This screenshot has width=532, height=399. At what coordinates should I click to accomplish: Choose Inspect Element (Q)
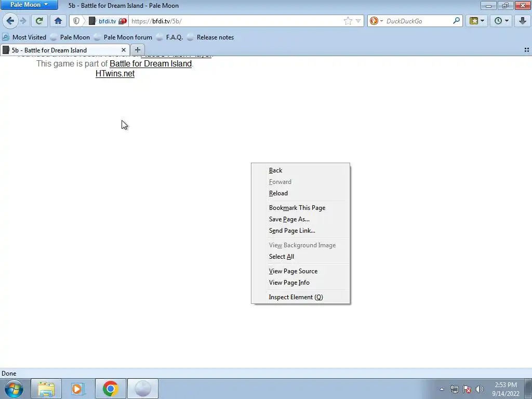coord(301,297)
